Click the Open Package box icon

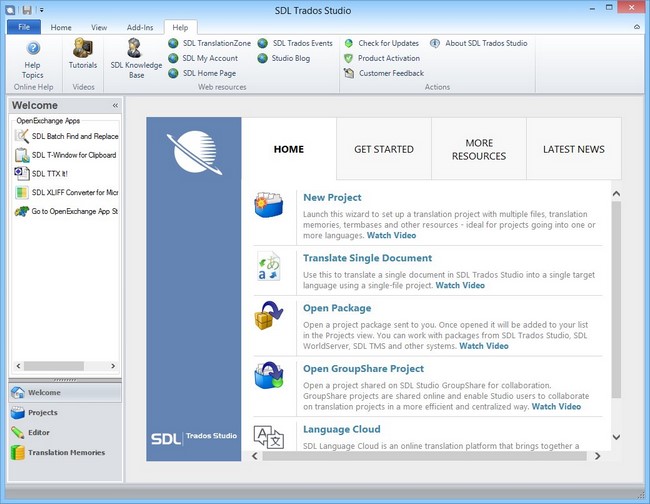pos(269,317)
